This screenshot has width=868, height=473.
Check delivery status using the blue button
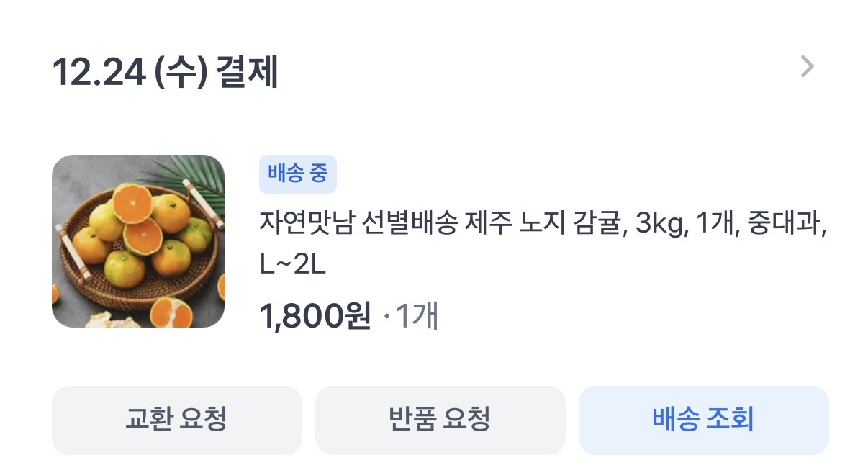point(704,420)
